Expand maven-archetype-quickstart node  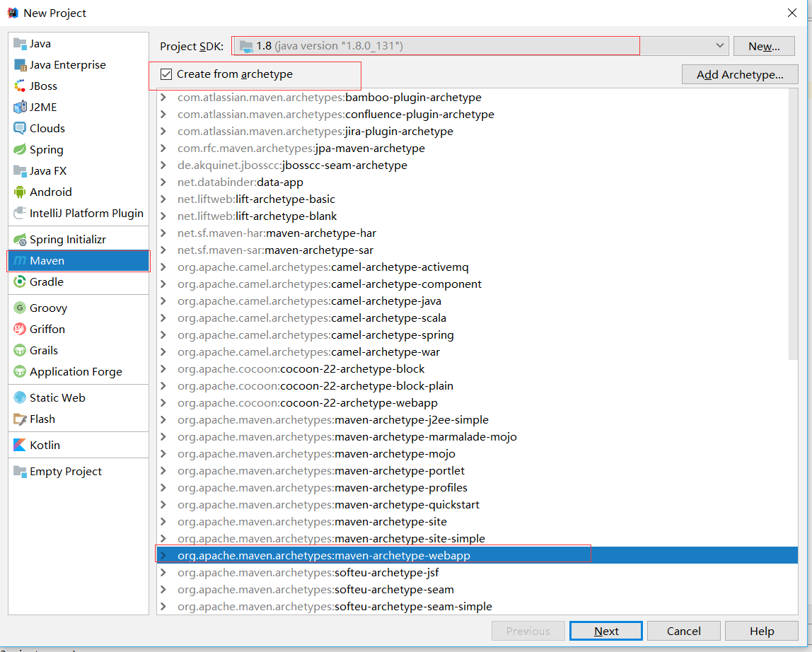pos(163,505)
